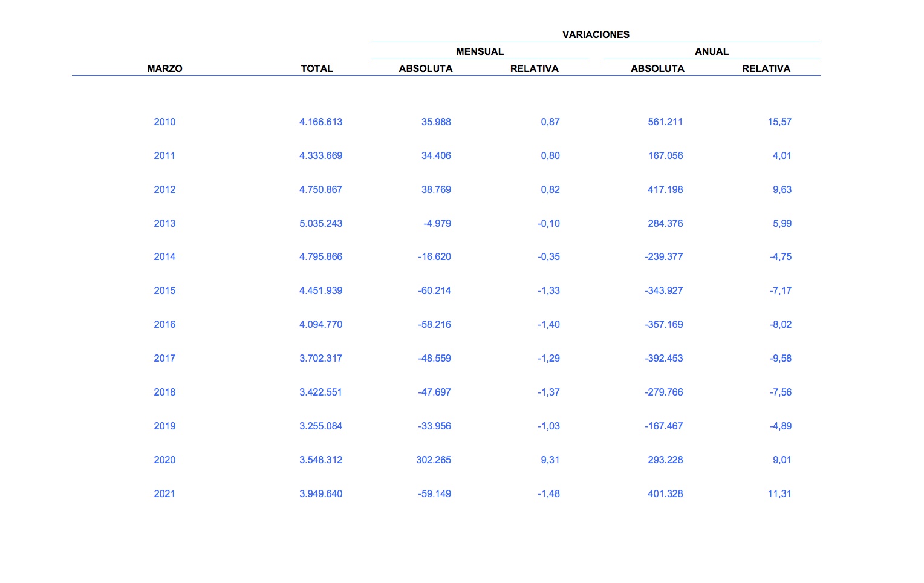Click the 2013 year row label
This screenshot has width=924, height=583.
click(164, 223)
